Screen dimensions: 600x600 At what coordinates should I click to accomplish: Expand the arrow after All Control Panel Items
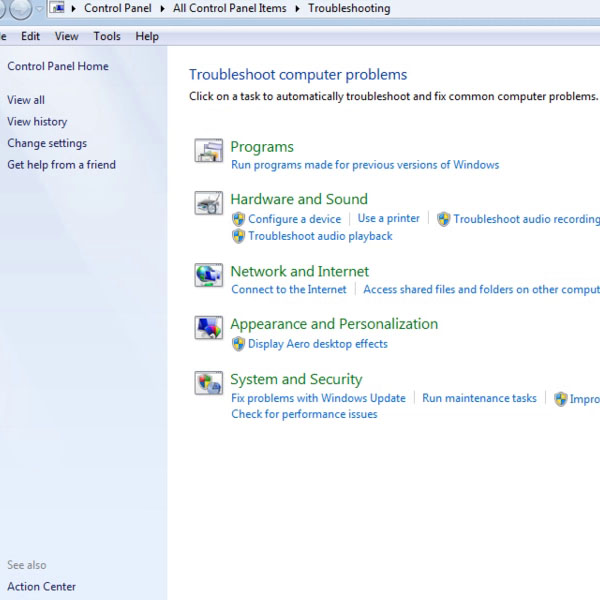[x=297, y=8]
